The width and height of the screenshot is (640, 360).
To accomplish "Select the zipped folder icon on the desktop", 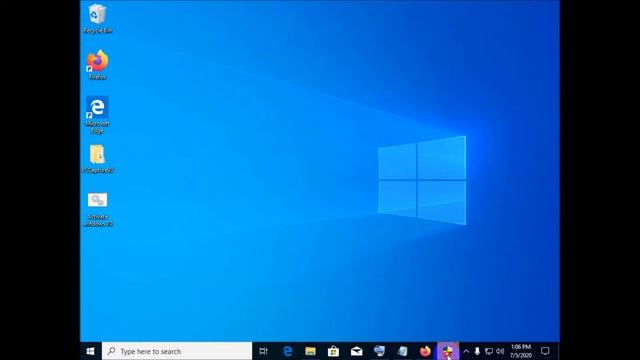I will pos(97,159).
